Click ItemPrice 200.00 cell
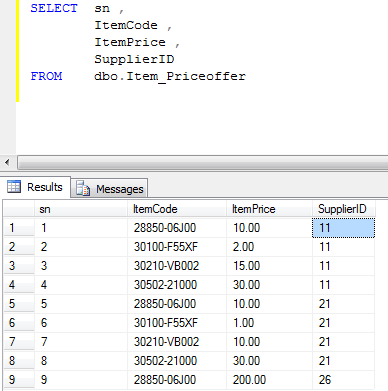 [x=269, y=380]
